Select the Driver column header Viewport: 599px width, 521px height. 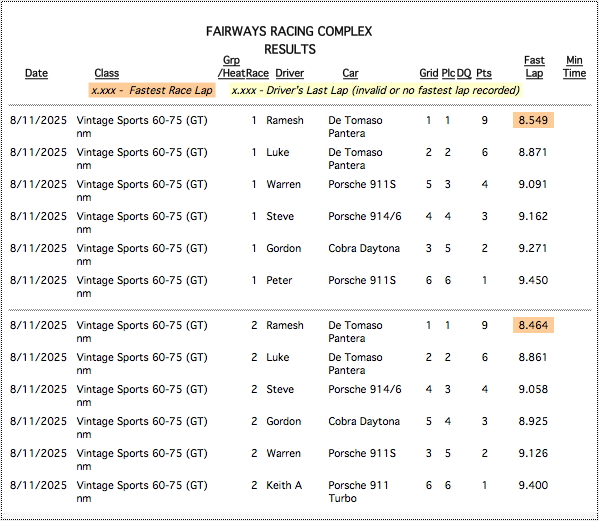[290, 73]
